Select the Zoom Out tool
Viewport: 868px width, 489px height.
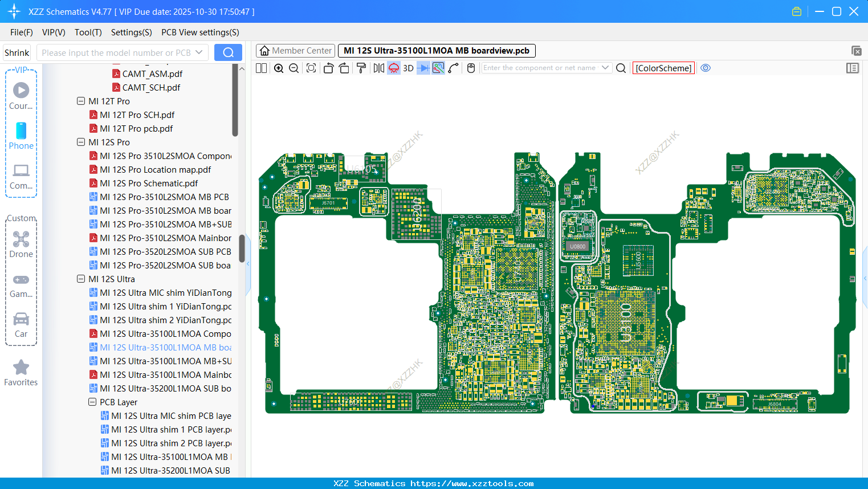click(x=294, y=68)
